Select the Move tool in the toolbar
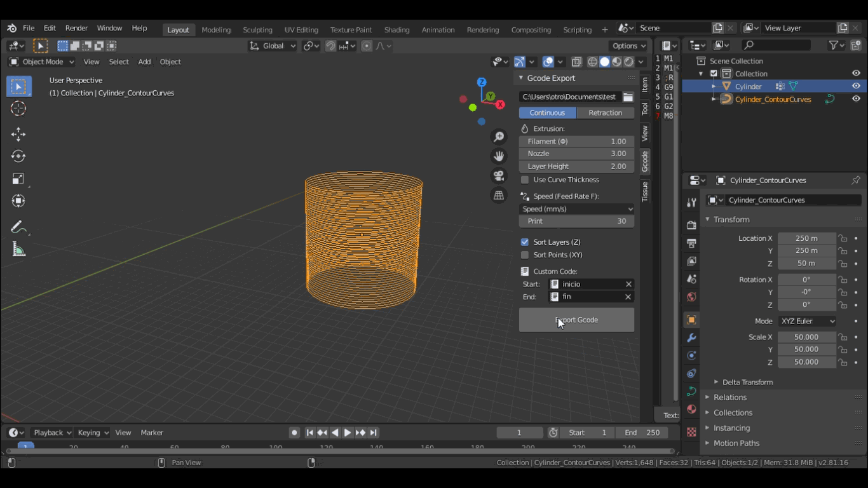Viewport: 868px width, 488px height. (18, 134)
